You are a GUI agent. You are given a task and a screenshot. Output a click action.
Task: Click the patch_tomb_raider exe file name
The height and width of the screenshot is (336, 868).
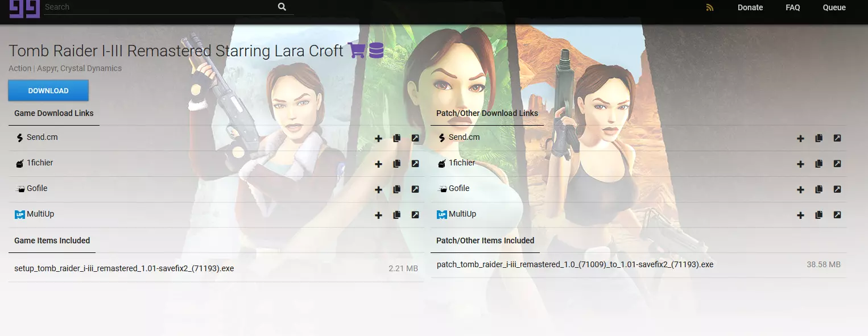pyautogui.click(x=575, y=264)
